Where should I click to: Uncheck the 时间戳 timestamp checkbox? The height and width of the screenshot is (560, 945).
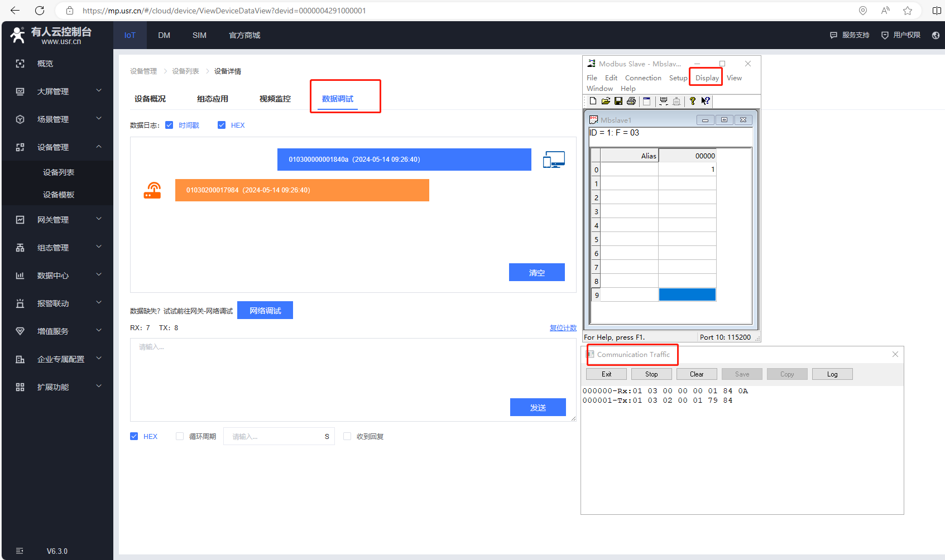[169, 125]
